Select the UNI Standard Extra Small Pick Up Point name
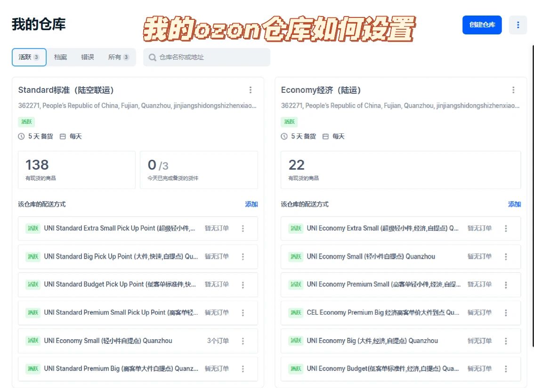 pyautogui.click(x=120, y=229)
